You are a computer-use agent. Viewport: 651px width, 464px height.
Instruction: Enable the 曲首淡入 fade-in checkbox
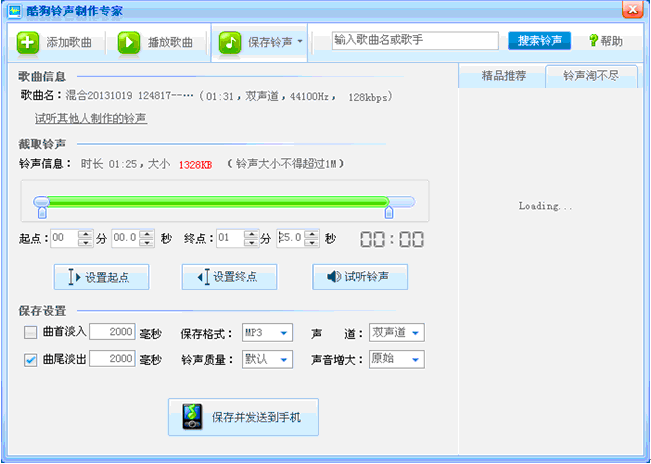pyautogui.click(x=30, y=332)
